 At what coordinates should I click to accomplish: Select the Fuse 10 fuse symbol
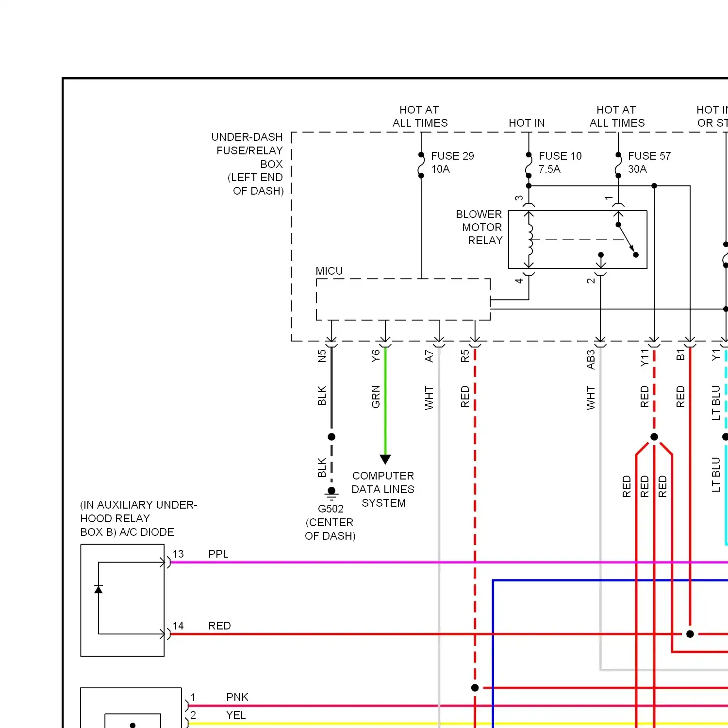point(529,165)
